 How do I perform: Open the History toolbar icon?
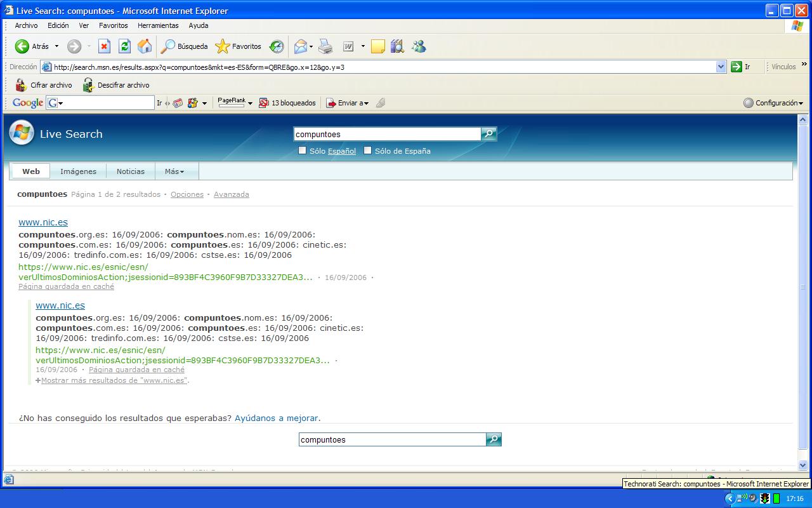coord(277,46)
